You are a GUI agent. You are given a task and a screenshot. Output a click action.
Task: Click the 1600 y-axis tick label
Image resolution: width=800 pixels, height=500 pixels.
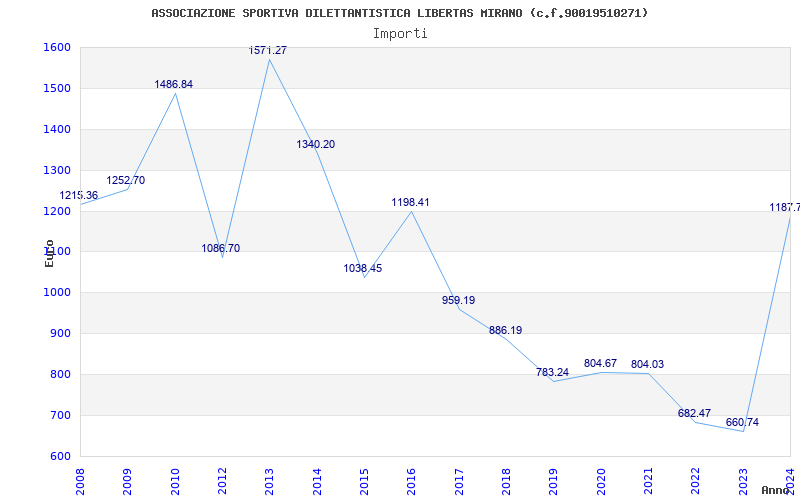click(57, 47)
